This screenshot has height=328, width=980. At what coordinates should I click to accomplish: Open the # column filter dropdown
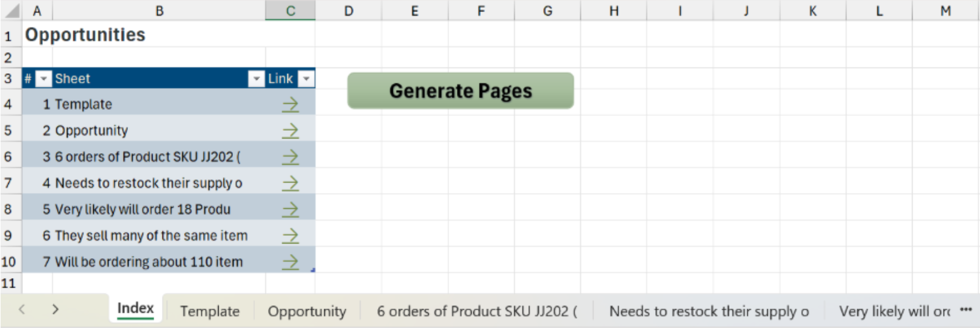pyautogui.click(x=44, y=79)
